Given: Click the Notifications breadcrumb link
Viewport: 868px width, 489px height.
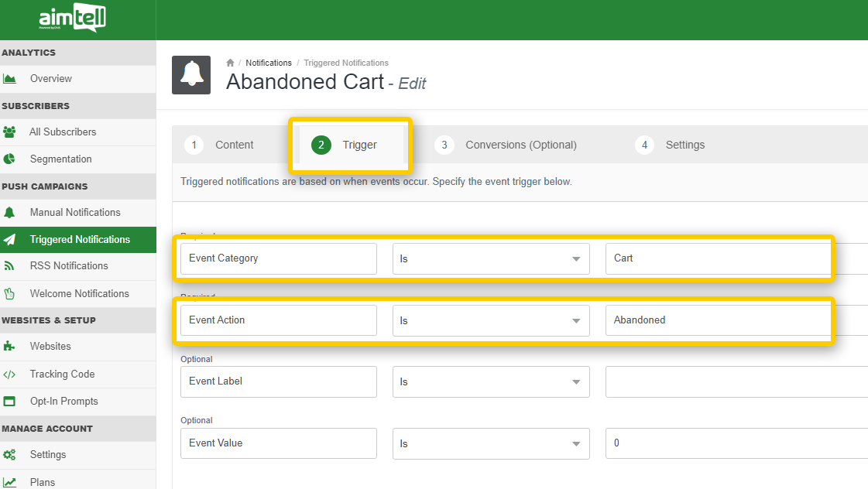Looking at the screenshot, I should [269, 63].
